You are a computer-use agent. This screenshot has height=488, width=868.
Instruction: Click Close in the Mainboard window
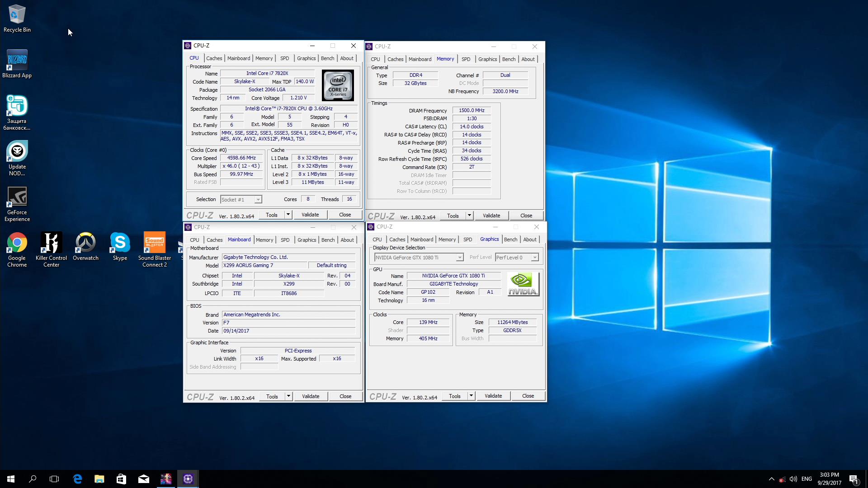(x=345, y=396)
